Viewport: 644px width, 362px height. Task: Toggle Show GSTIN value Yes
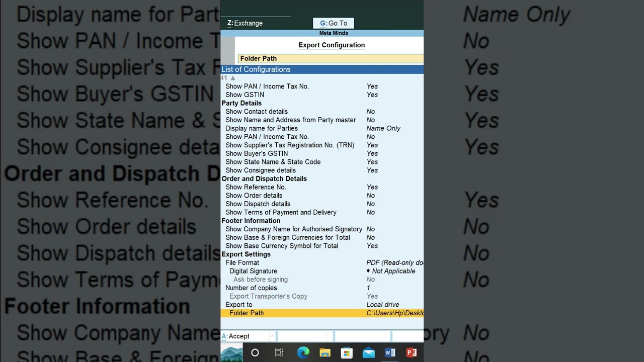(x=372, y=95)
